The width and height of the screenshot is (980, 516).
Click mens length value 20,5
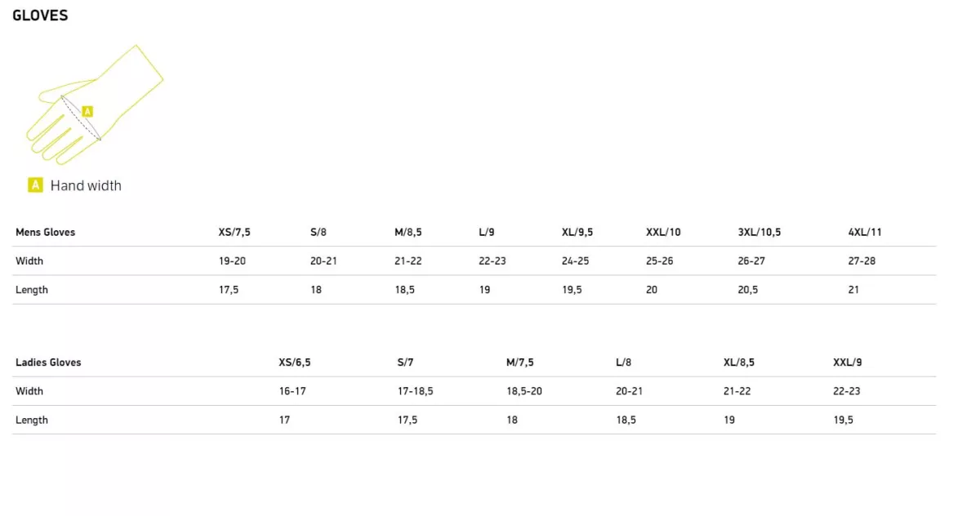[x=747, y=290]
